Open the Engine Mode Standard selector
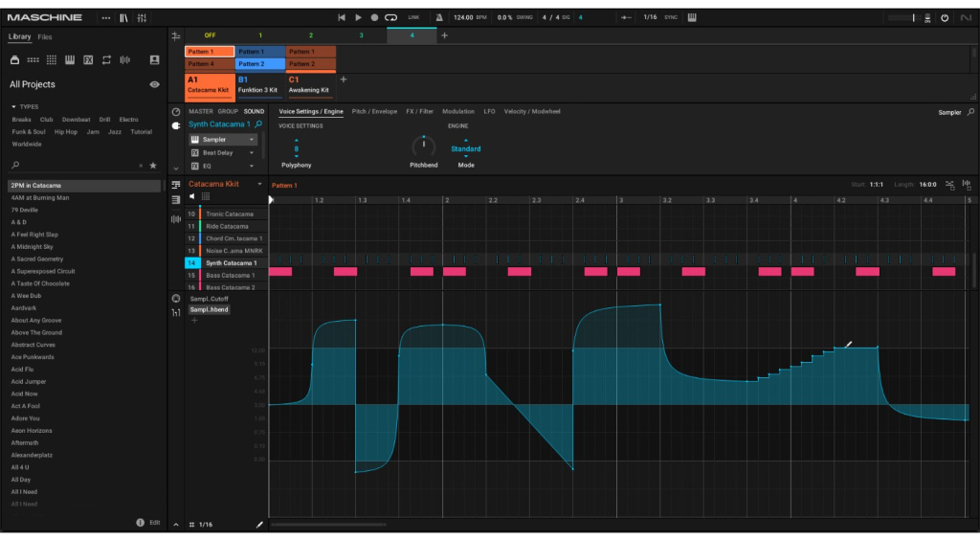The image size is (980, 541). [466, 148]
